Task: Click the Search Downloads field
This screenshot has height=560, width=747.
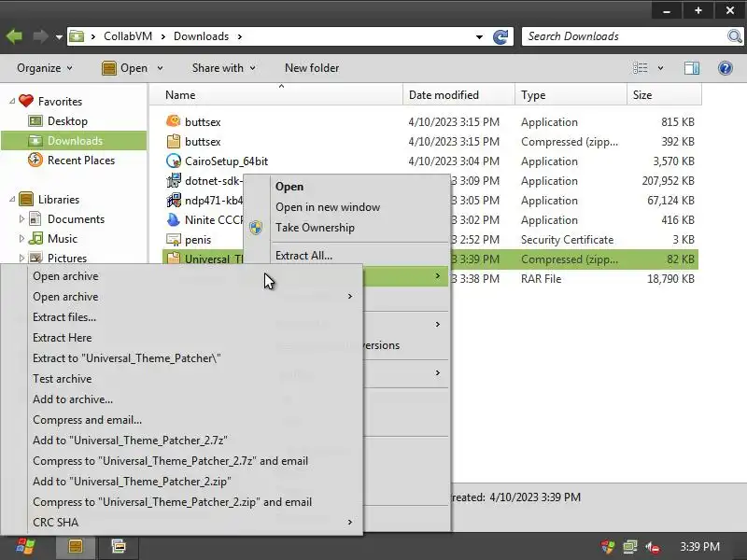Action: 624,36
